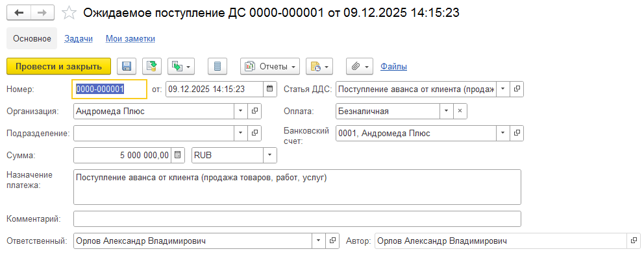Screen dimensions: 644x260
Task: Click the save (floppy disk) icon
Action: [x=127, y=66]
